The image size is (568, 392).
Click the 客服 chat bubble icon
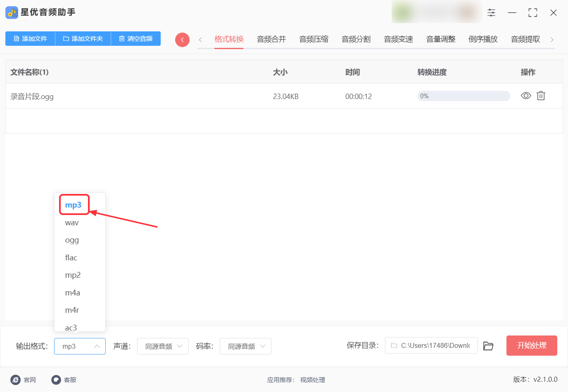[56, 380]
